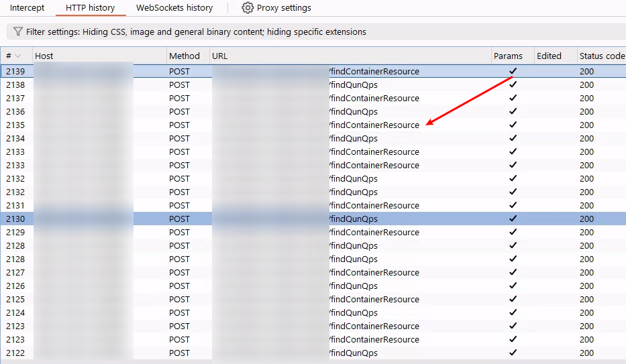The image size is (626, 364).
Task: Click the Params checkmark in row 2137
Action: pos(513,98)
